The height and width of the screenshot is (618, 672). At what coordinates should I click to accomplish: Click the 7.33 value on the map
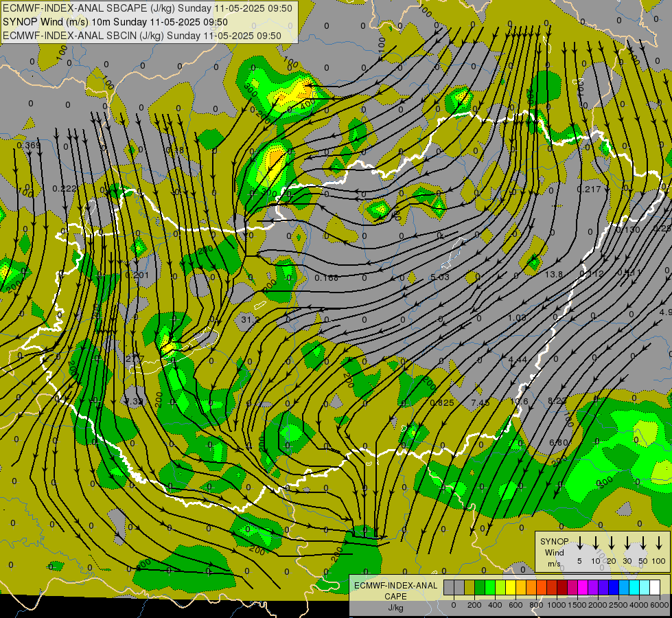pyautogui.click(x=134, y=401)
